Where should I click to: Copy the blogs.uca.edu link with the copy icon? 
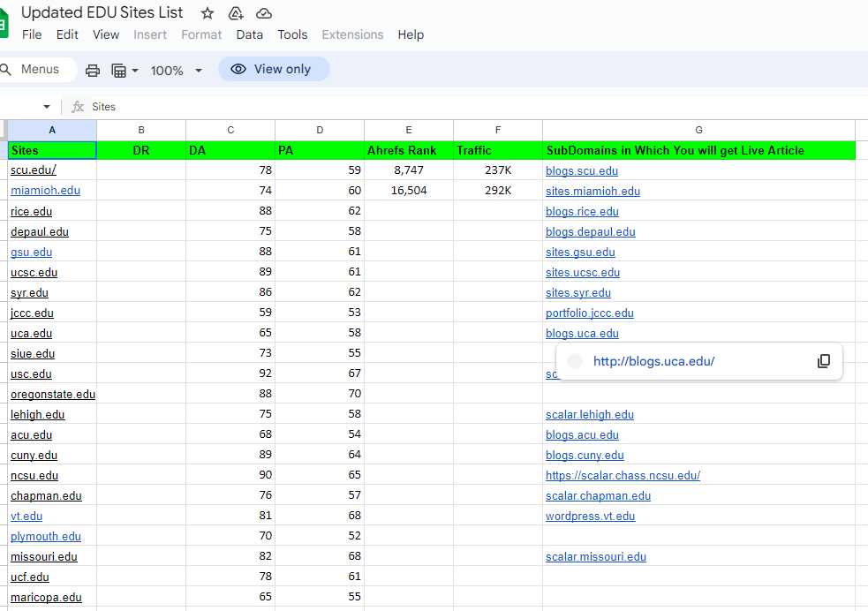pos(823,361)
